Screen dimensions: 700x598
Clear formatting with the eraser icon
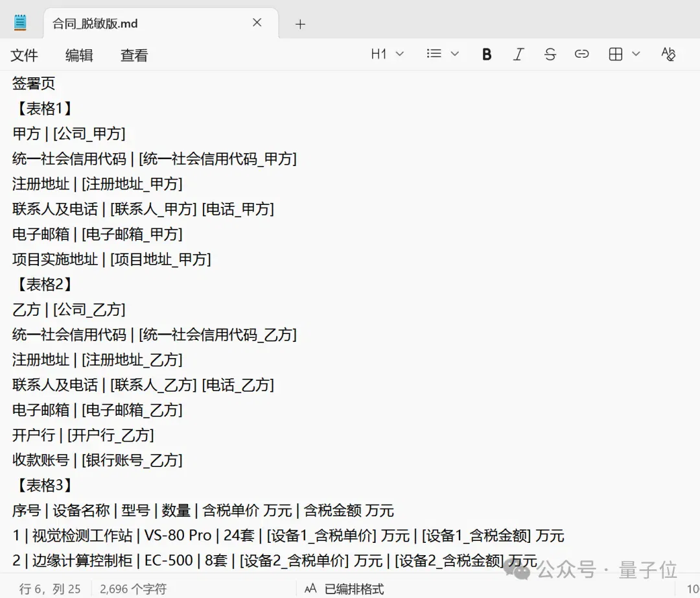pyautogui.click(x=668, y=54)
